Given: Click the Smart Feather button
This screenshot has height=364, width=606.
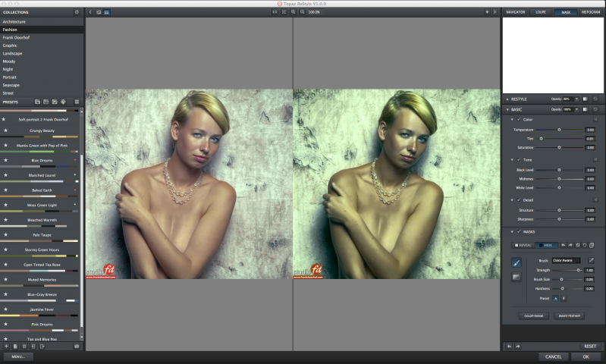Looking at the screenshot, I should point(570,316).
